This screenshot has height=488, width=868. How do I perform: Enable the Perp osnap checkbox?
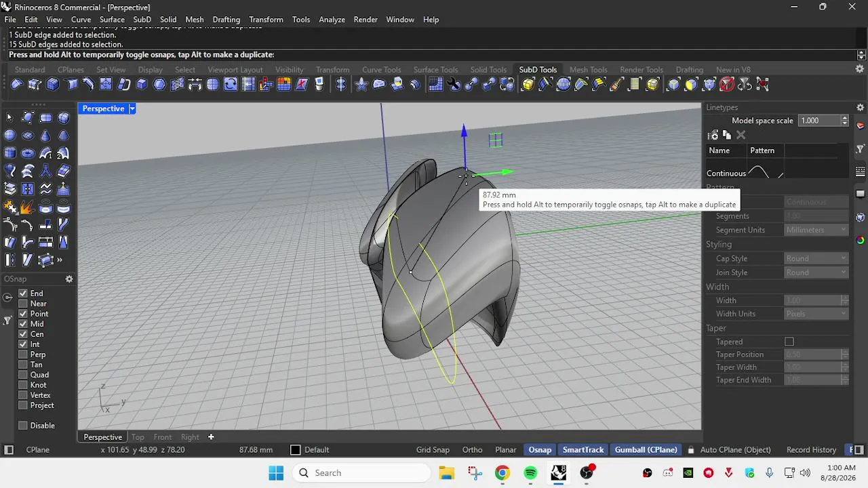(x=23, y=354)
